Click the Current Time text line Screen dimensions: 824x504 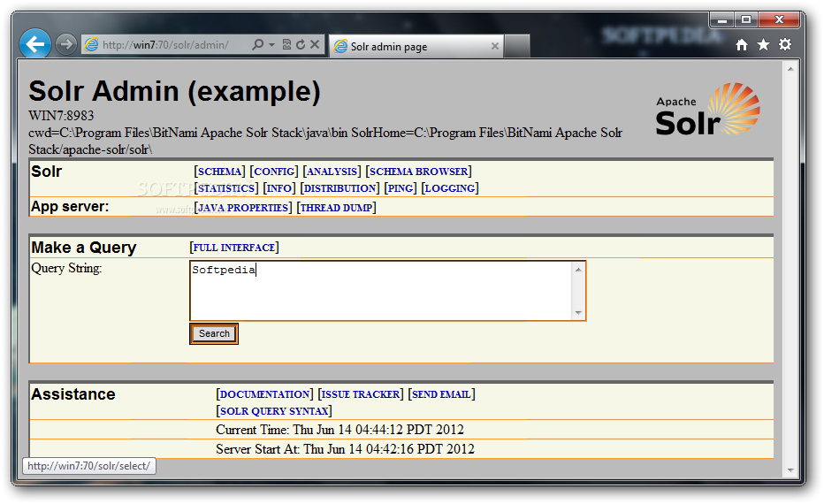[x=340, y=430]
